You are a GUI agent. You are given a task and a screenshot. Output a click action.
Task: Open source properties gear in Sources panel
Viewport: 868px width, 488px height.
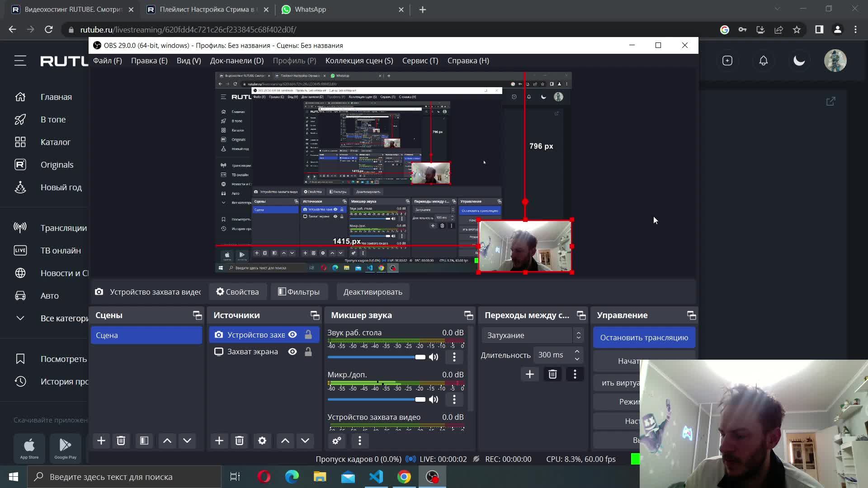262,441
